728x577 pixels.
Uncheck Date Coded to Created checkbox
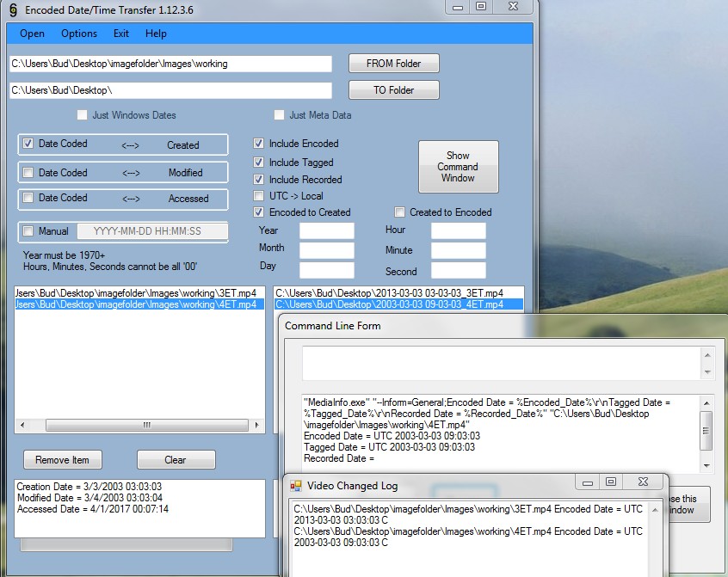(28, 144)
